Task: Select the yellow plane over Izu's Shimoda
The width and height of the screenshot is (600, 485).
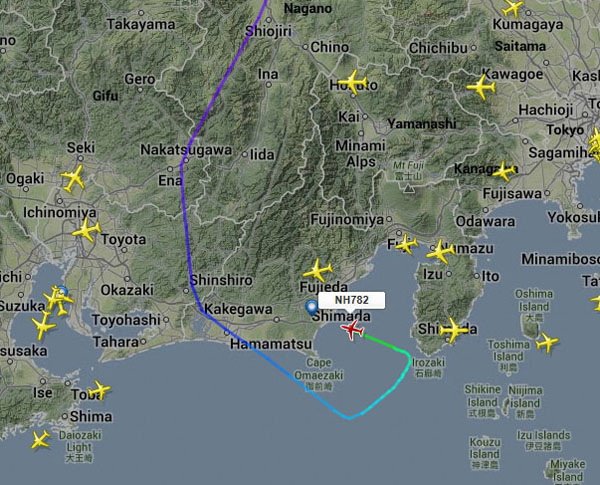Action: (454, 330)
